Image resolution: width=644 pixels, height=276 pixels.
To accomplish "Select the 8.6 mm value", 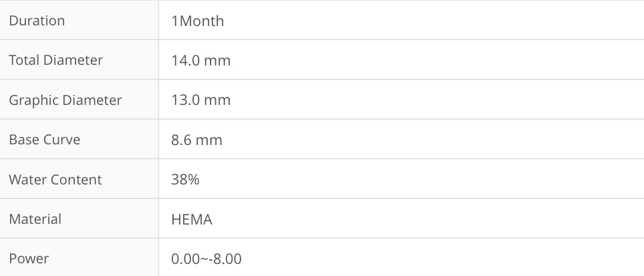I will (196, 140).
